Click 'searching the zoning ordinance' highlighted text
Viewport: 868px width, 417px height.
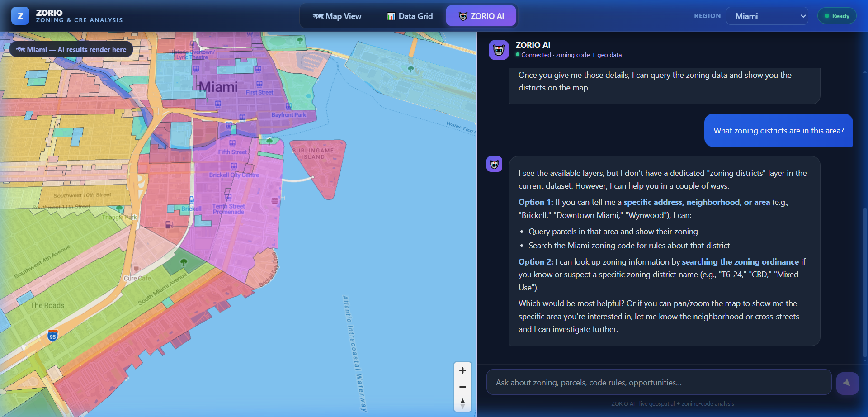pyautogui.click(x=740, y=261)
